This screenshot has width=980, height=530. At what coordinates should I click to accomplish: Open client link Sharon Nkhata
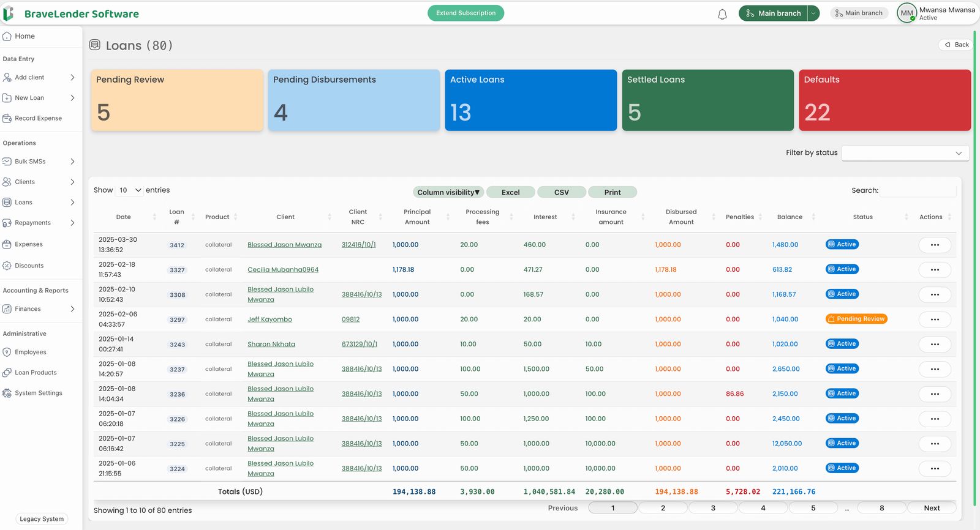tap(271, 345)
